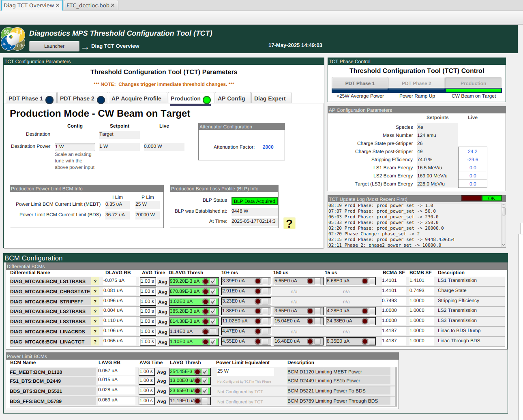Click the help icon next to BCM_STRIPEFF
This screenshot has height=420, width=523.
pos(95,302)
